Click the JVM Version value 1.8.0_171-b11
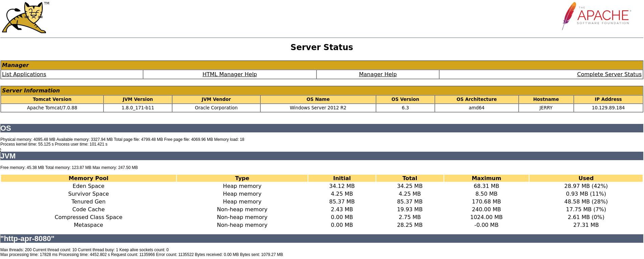 pos(138,108)
